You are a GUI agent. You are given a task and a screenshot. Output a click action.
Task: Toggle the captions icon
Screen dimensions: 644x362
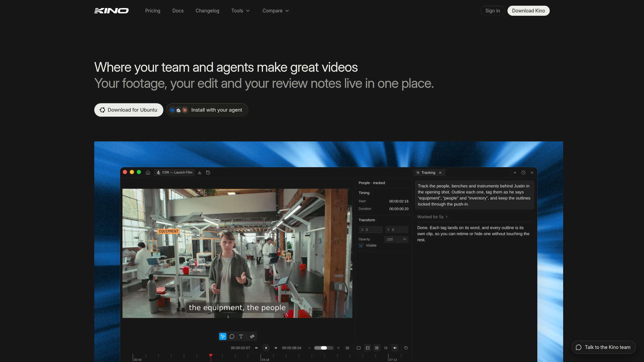pyautogui.click(x=347, y=348)
